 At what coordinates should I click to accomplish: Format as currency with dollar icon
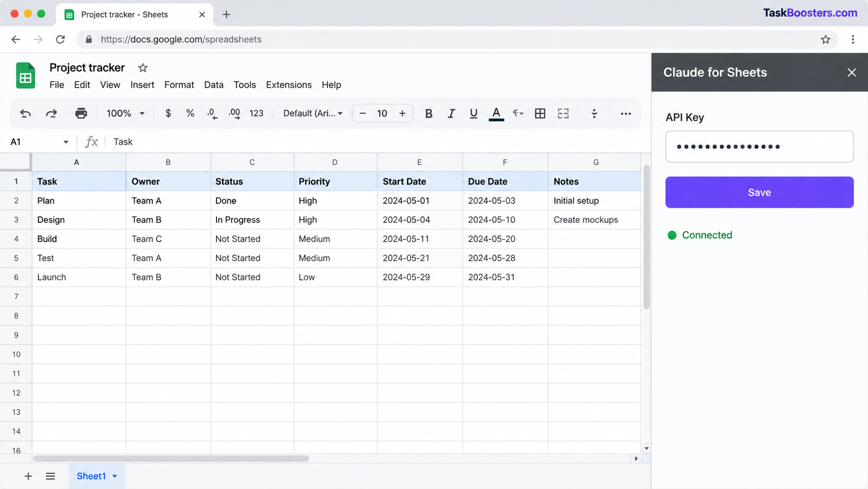click(168, 113)
